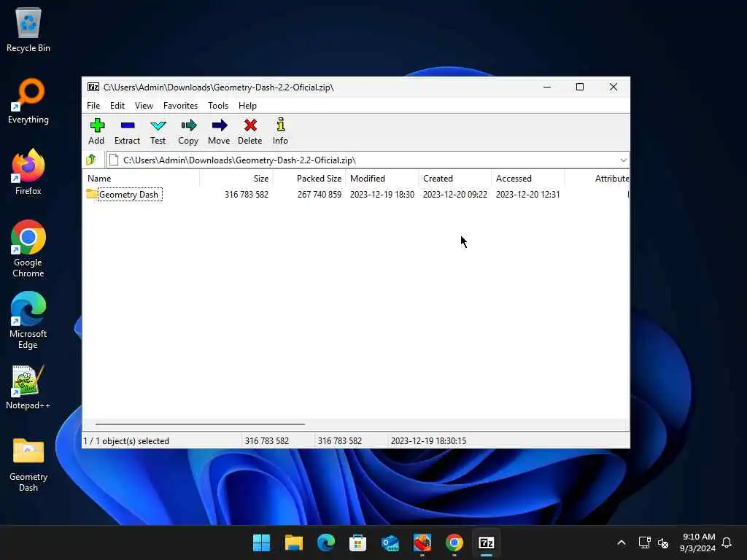Open the Help menu

248,106
